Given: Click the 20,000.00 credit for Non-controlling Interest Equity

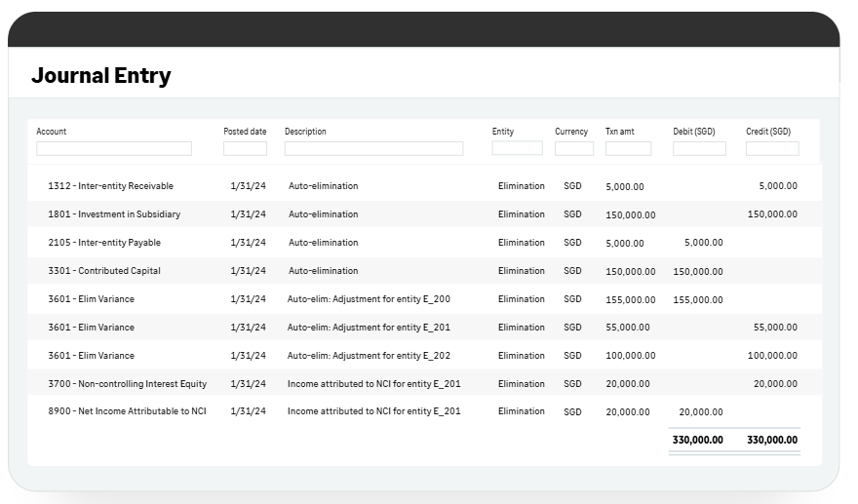Looking at the screenshot, I should tap(775, 384).
